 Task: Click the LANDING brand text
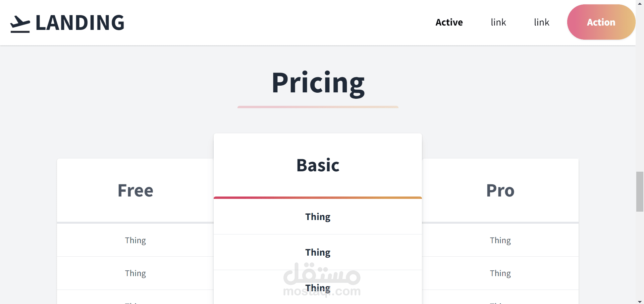pyautogui.click(x=80, y=23)
